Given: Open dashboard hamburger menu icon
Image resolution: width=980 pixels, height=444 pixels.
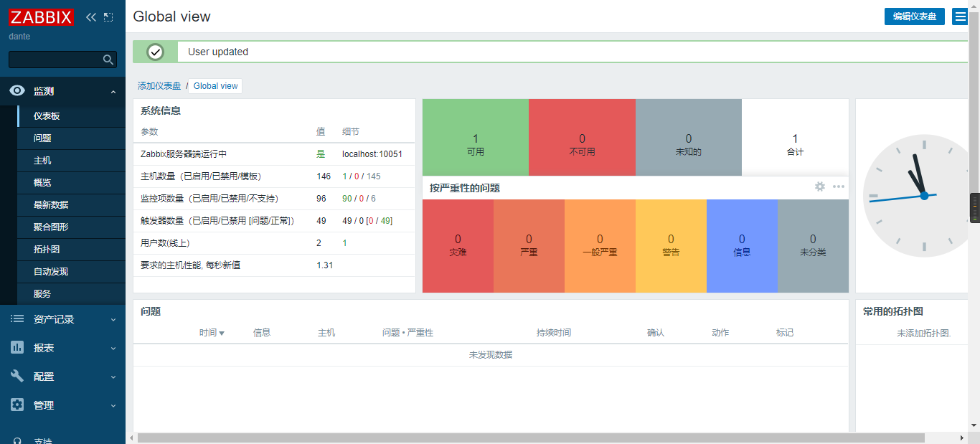Looking at the screenshot, I should tap(959, 16).
